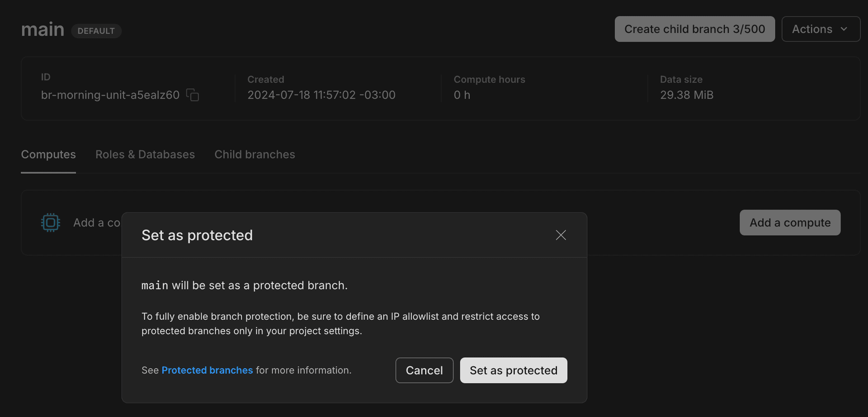Open the Protected branches link
Viewport: 868px width, 417px height.
click(207, 370)
